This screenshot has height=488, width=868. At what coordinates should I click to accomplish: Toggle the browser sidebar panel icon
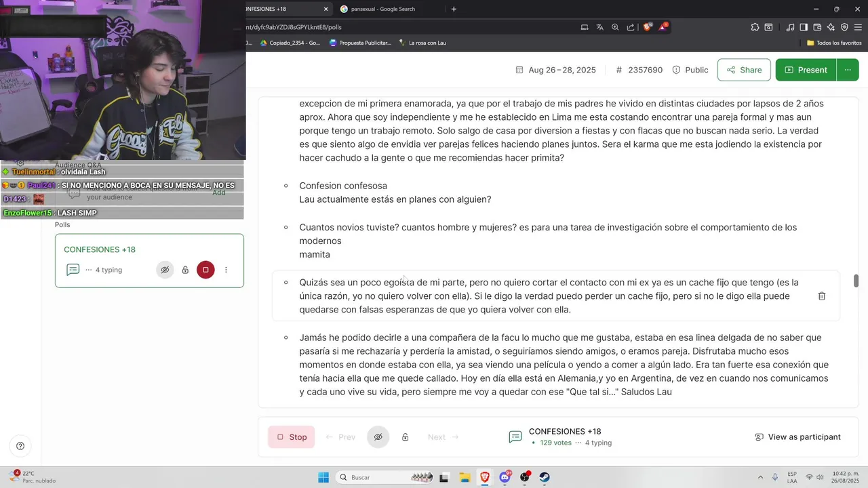804,27
